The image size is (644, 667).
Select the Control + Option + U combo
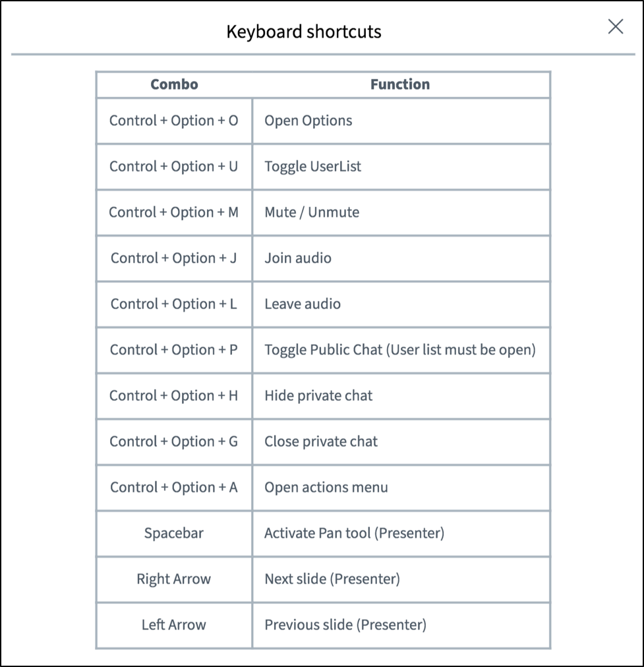coord(174,167)
